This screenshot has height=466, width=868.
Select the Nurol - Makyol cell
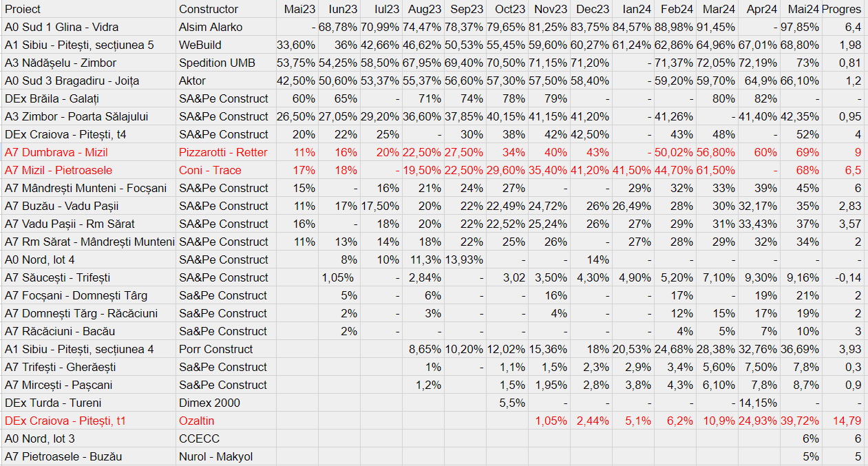point(215,456)
